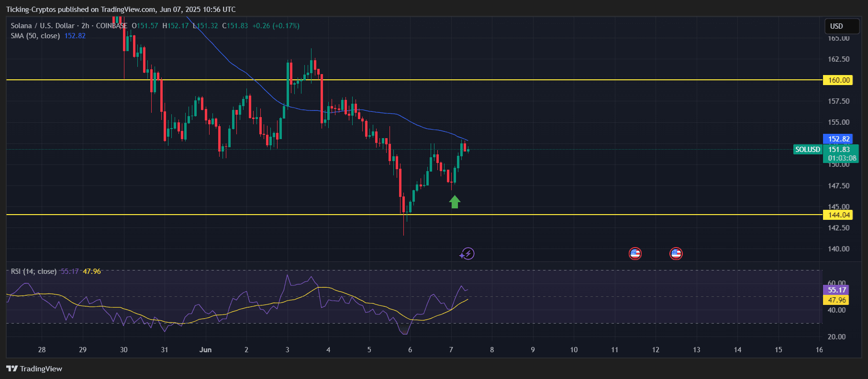This screenshot has width=868, height=379.
Task: Select the purple 55.17 RSI value tag
Action: click(x=836, y=290)
